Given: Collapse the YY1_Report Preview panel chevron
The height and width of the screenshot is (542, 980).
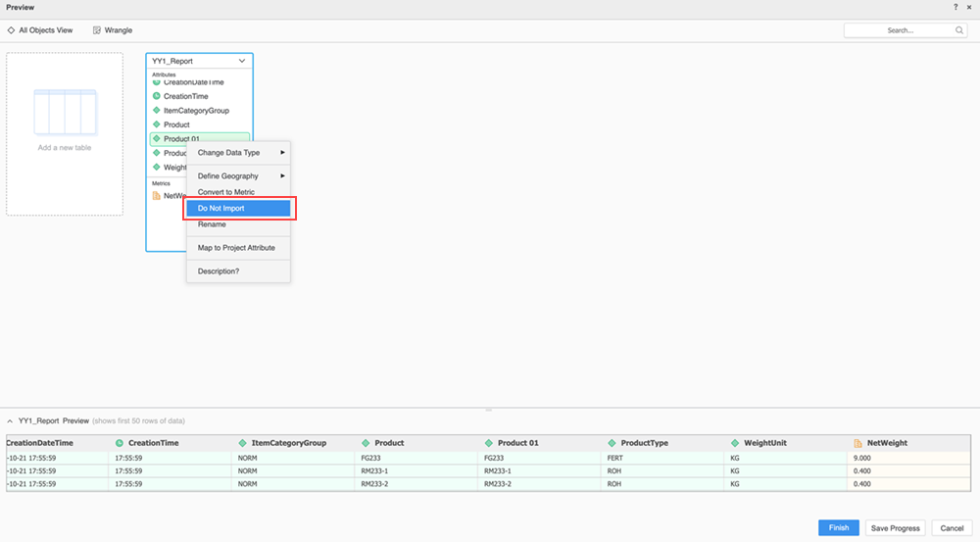Looking at the screenshot, I should [x=10, y=420].
